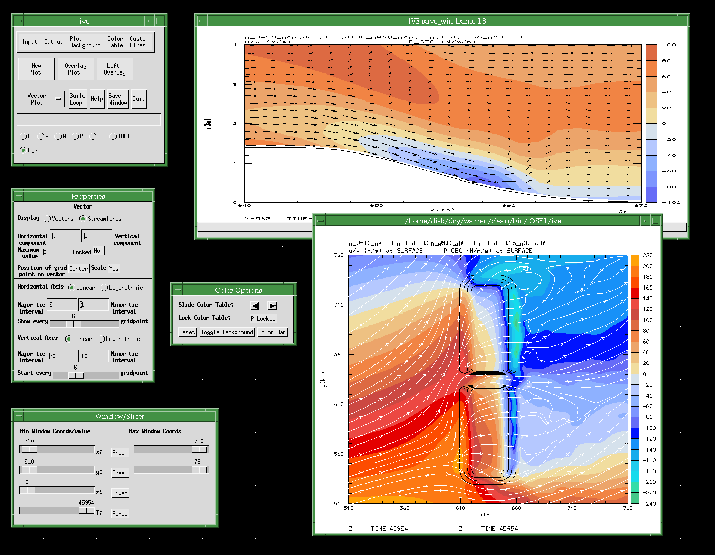Viewport: 715px width, 555px height.
Task: Open the Lock Color Table option dropdown
Action: click(264, 318)
